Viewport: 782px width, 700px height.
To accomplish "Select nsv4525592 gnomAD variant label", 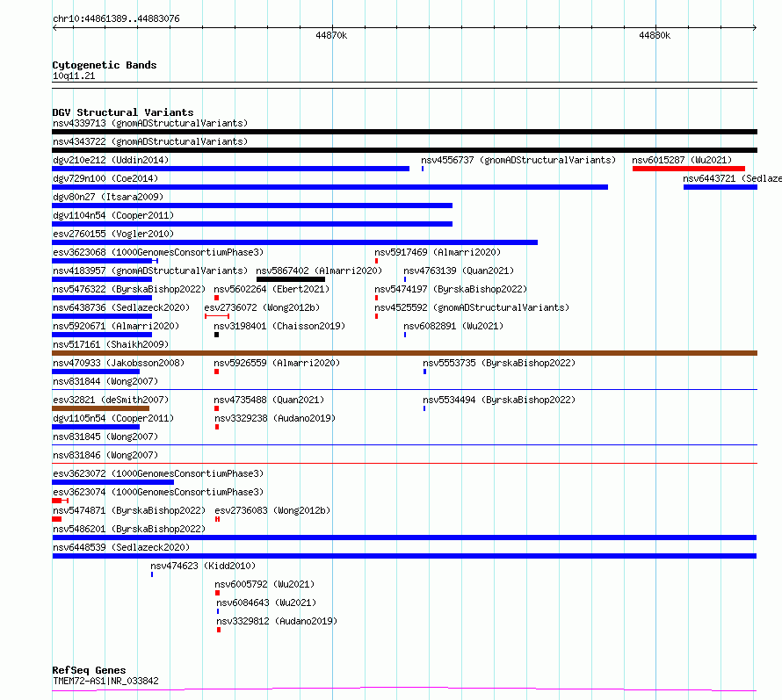I will [x=472, y=307].
